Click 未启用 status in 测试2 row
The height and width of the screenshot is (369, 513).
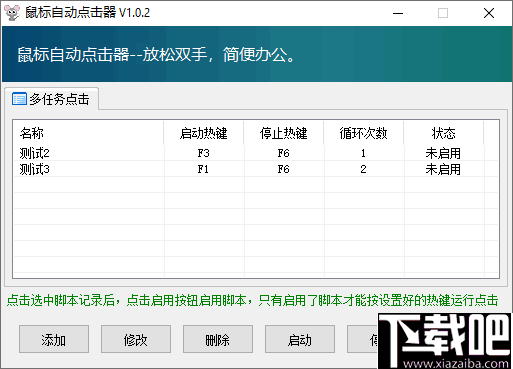(443, 153)
